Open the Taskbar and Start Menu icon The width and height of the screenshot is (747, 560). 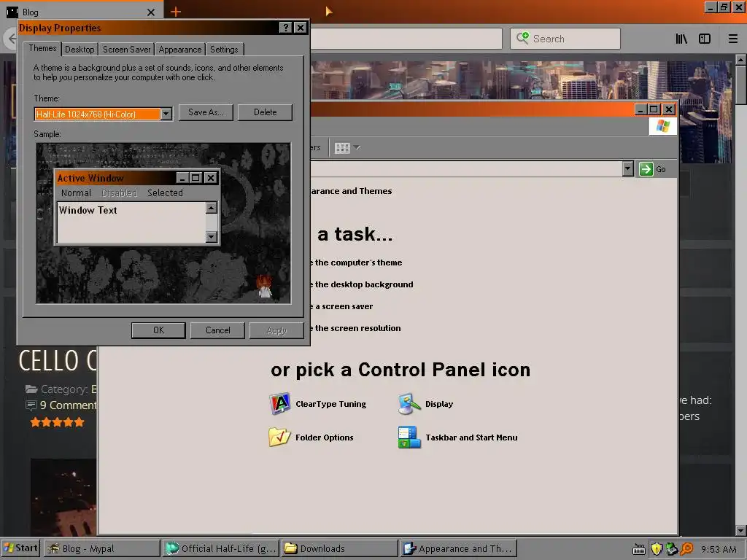pyautogui.click(x=409, y=437)
